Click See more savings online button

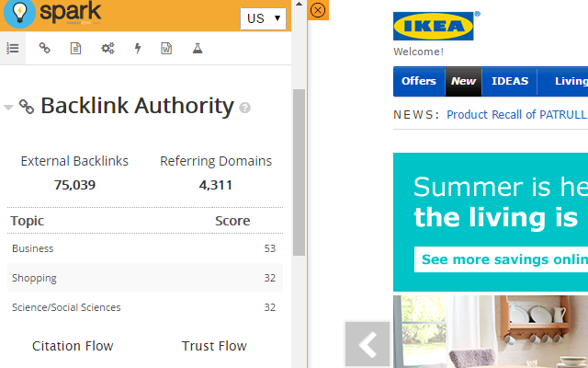tap(503, 259)
